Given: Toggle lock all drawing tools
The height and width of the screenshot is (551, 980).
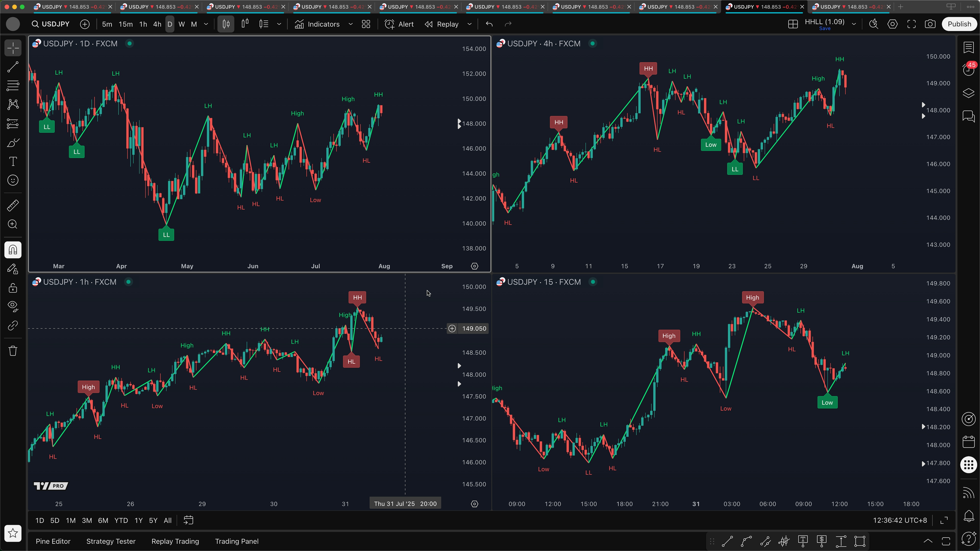Looking at the screenshot, I should (13, 288).
